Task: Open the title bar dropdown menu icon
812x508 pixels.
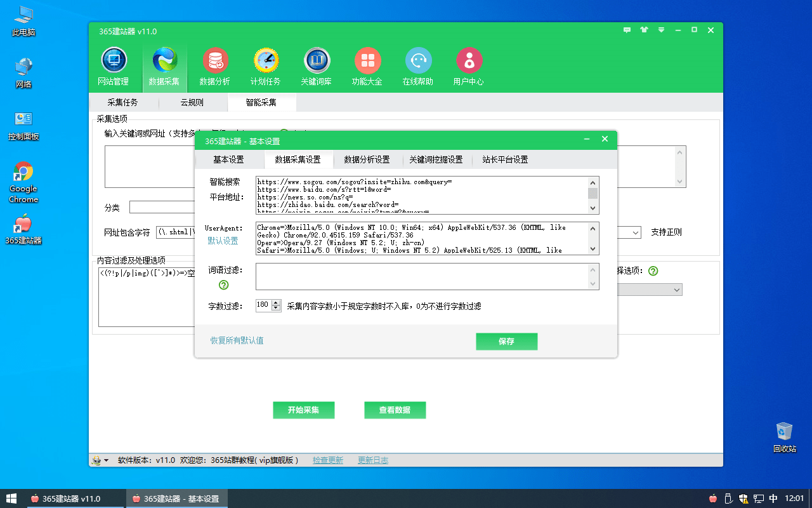Action: (662, 30)
